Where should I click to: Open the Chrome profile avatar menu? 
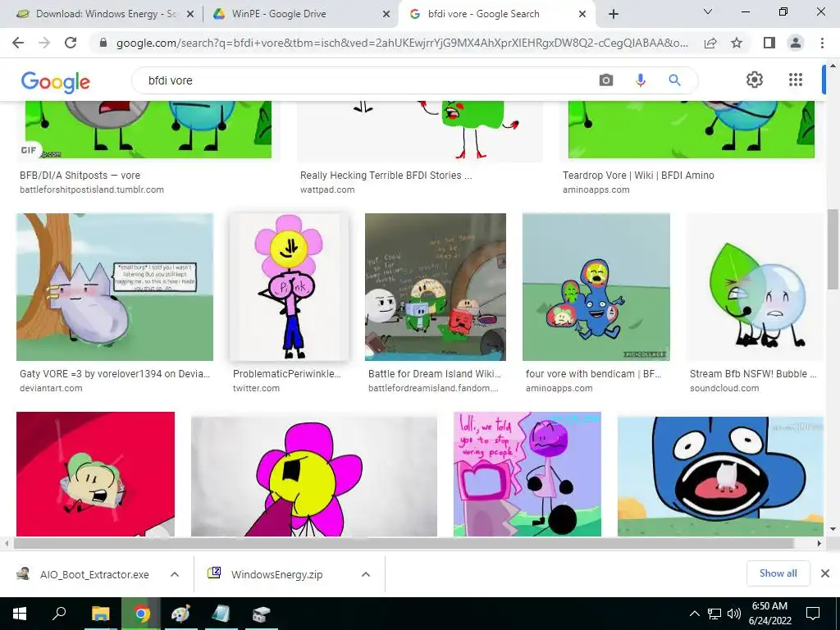[x=796, y=43]
